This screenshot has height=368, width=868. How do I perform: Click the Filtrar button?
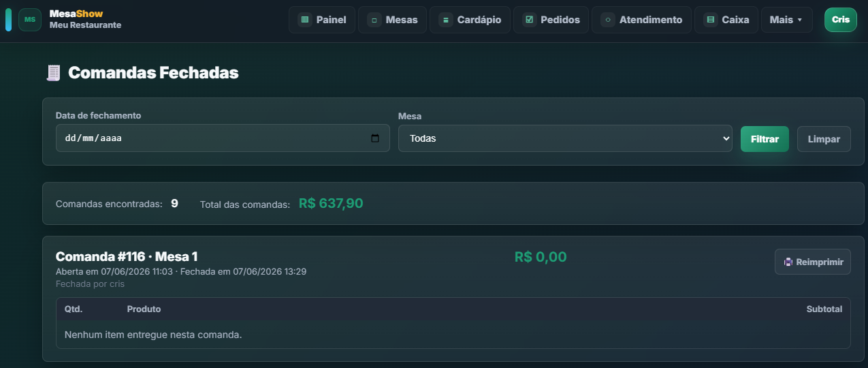765,139
